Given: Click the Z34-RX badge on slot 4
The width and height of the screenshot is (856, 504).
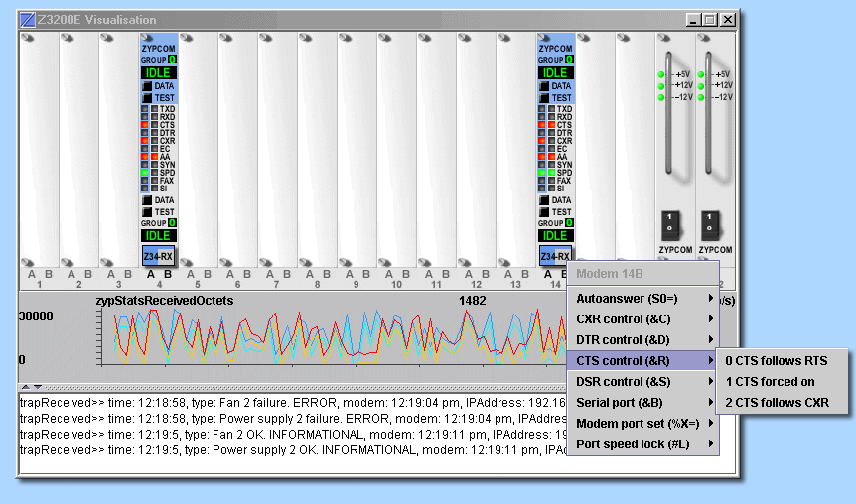Looking at the screenshot, I should [x=158, y=256].
